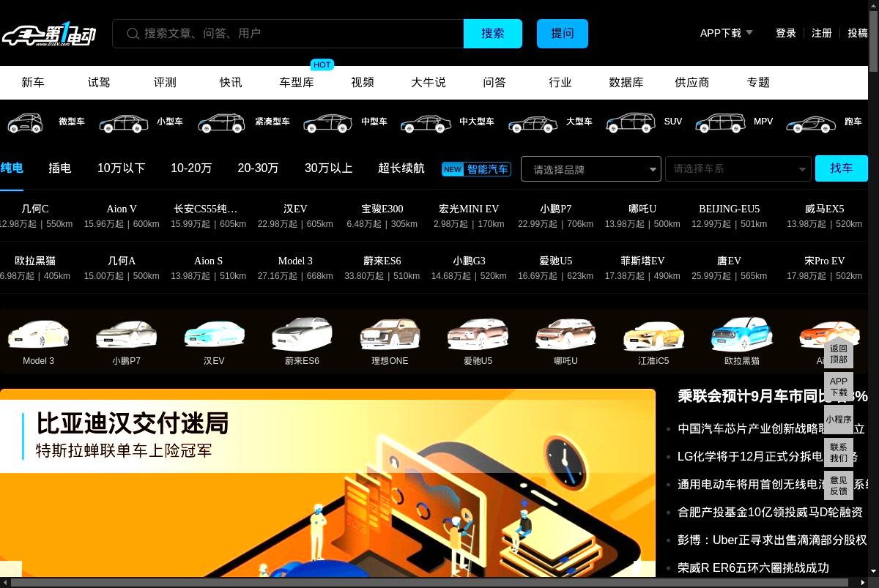The width and height of the screenshot is (879, 588).
Task: Click the magnifier icon in search box
Action: (x=133, y=34)
